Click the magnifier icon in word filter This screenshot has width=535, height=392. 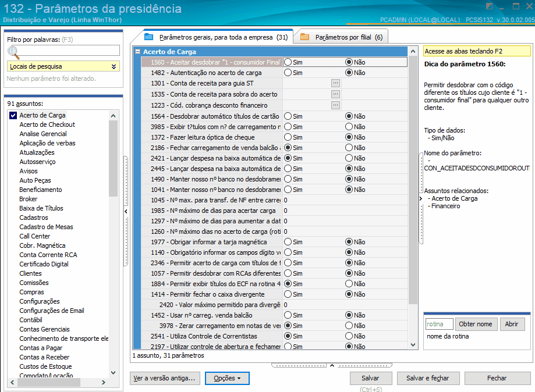[13, 52]
